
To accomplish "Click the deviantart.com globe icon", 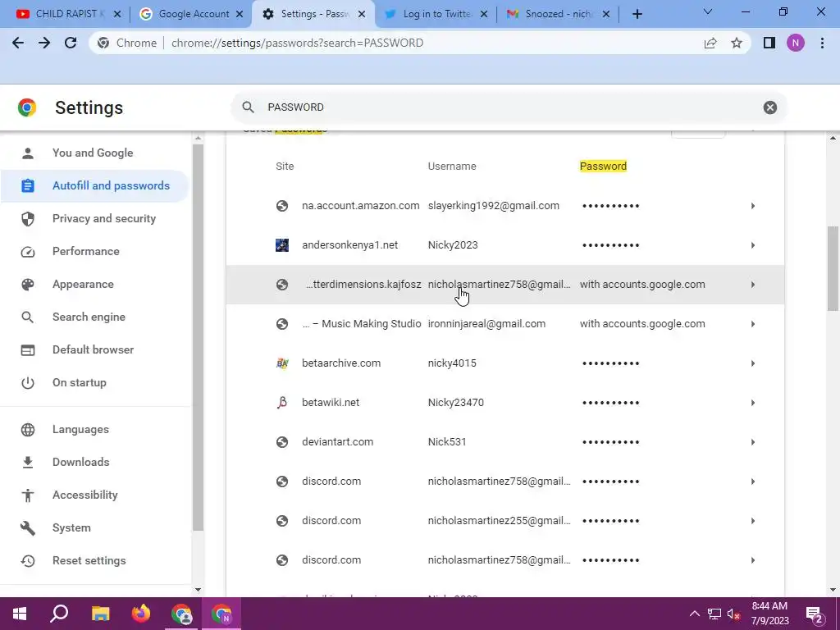I will (x=282, y=442).
